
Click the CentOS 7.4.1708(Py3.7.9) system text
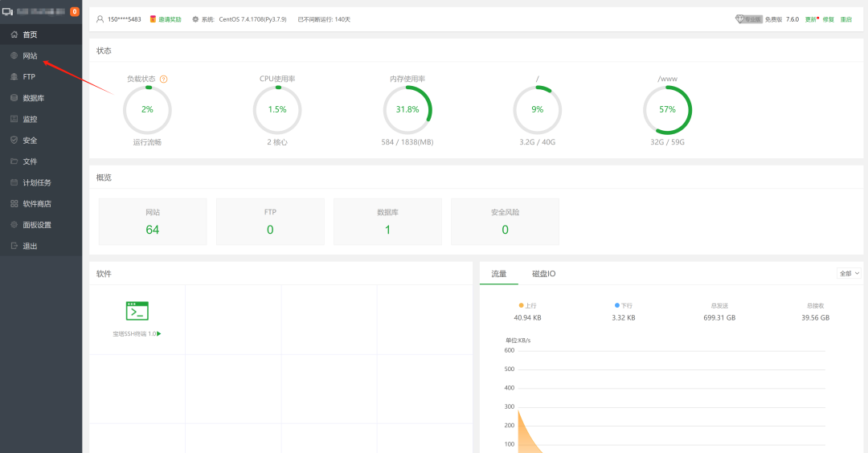tap(252, 19)
